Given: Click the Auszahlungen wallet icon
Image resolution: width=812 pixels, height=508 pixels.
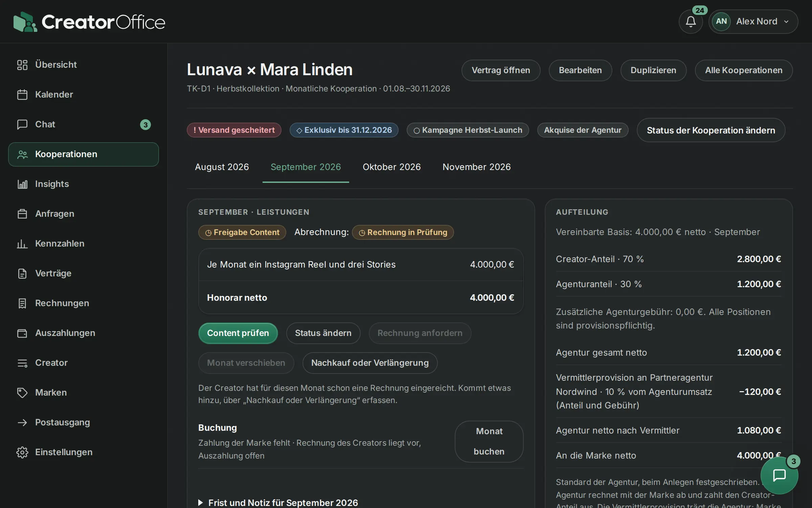Looking at the screenshot, I should [22, 333].
